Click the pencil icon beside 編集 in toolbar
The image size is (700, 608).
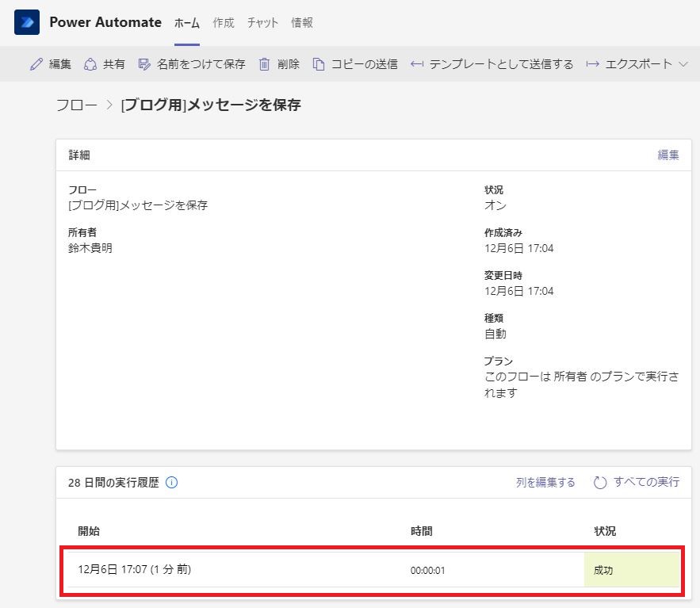36,64
